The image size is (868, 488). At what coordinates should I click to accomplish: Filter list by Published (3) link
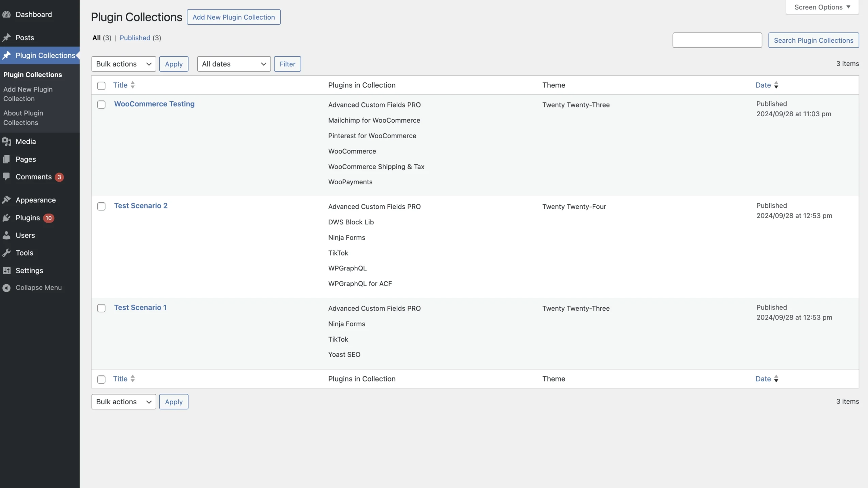pyautogui.click(x=140, y=38)
